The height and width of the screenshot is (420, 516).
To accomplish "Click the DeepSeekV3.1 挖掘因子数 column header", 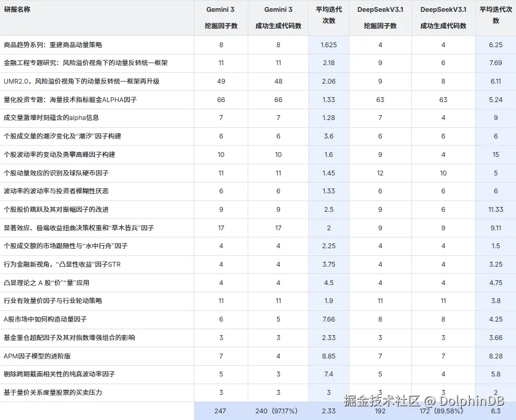I will coord(380,18).
